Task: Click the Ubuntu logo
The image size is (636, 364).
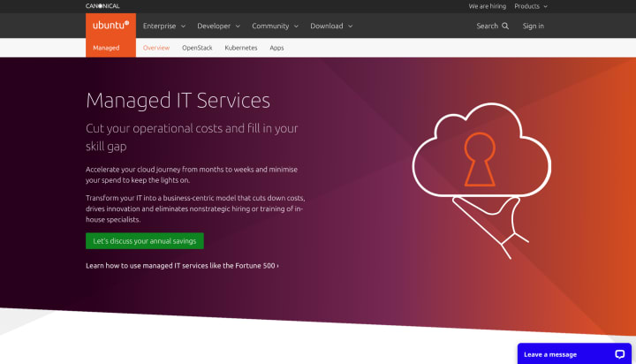Action: point(110,26)
